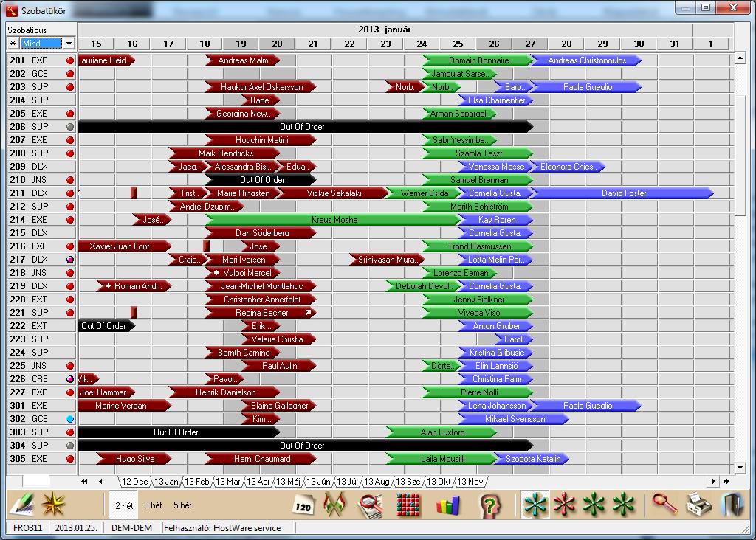Screen dimensions: 756x540
Task: Select room row 302 GCS
Action: pyautogui.click(x=41, y=419)
